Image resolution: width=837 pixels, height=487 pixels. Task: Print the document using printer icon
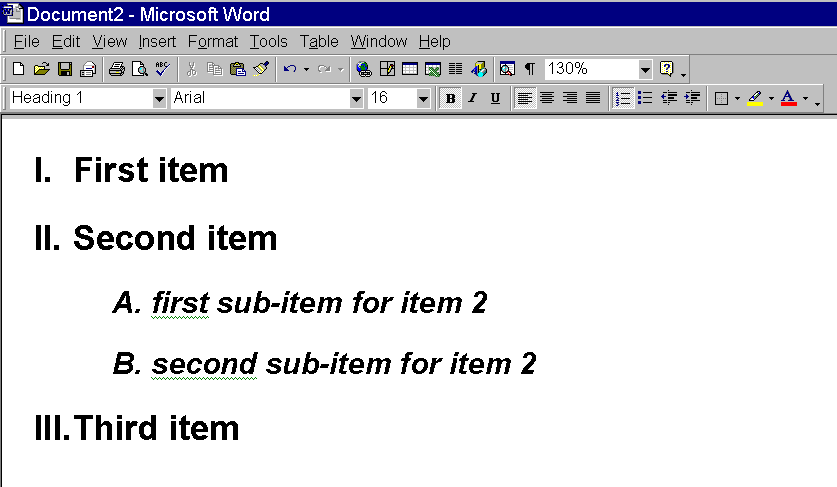point(116,69)
